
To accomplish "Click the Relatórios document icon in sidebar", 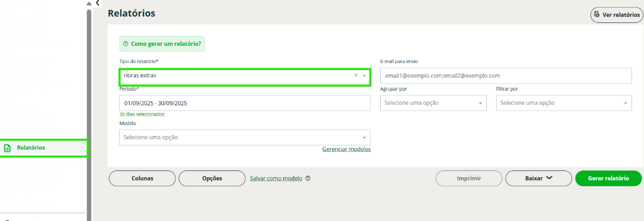I will (x=7, y=148).
